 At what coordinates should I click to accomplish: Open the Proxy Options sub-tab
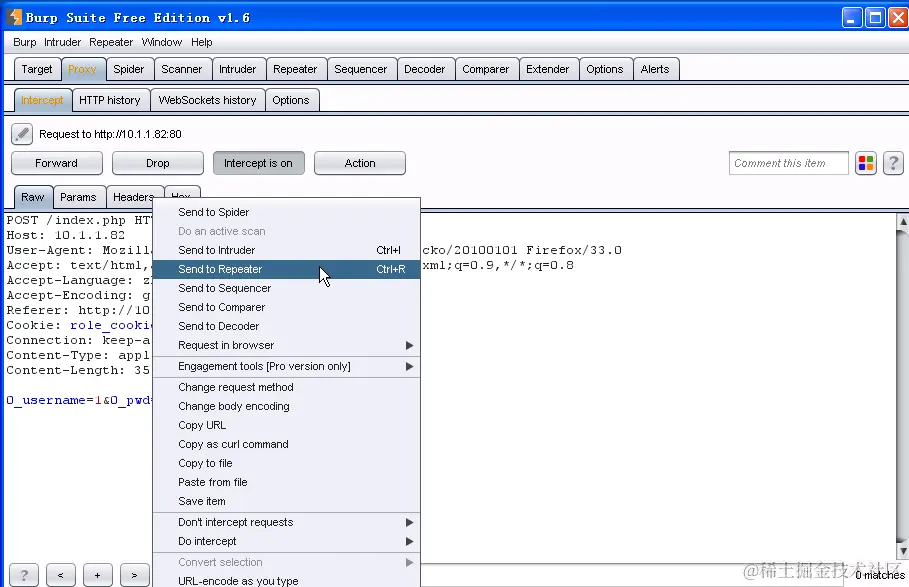291,100
